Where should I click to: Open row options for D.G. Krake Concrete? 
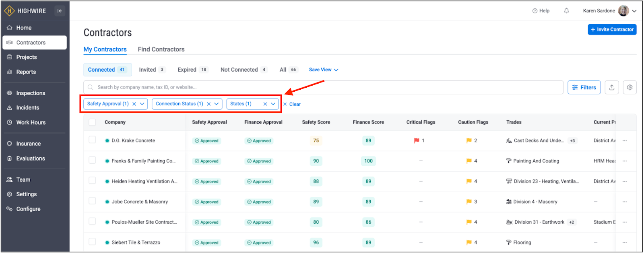(x=625, y=141)
